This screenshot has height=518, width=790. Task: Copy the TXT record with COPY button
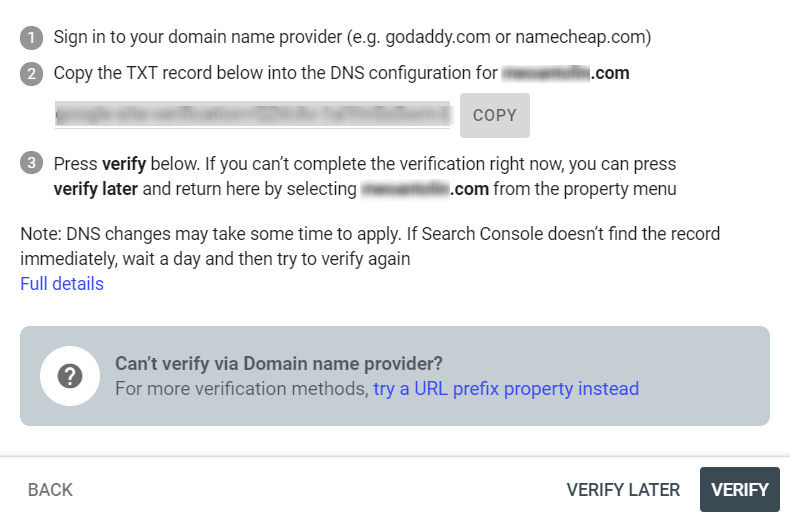(x=495, y=115)
